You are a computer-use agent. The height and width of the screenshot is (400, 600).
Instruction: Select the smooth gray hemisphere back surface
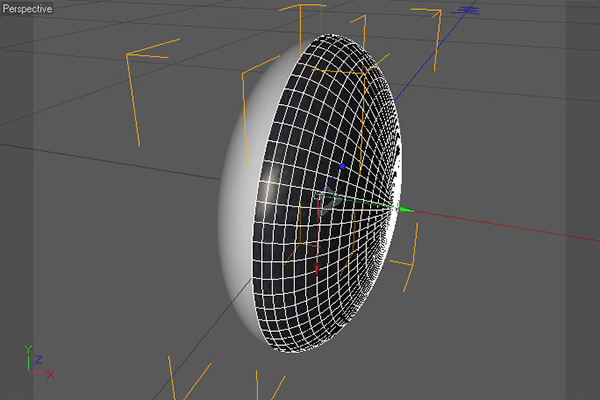pyautogui.click(x=237, y=191)
